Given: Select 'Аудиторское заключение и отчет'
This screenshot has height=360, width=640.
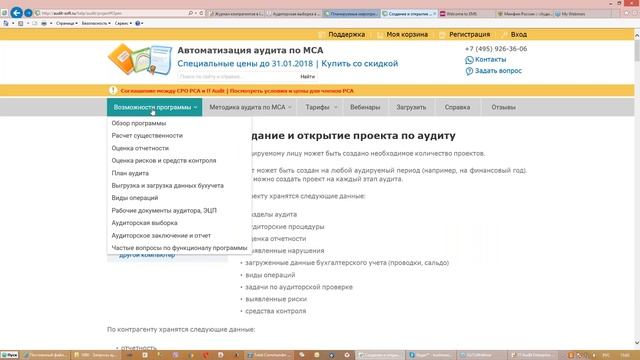Looking at the screenshot, I should coord(161,236).
